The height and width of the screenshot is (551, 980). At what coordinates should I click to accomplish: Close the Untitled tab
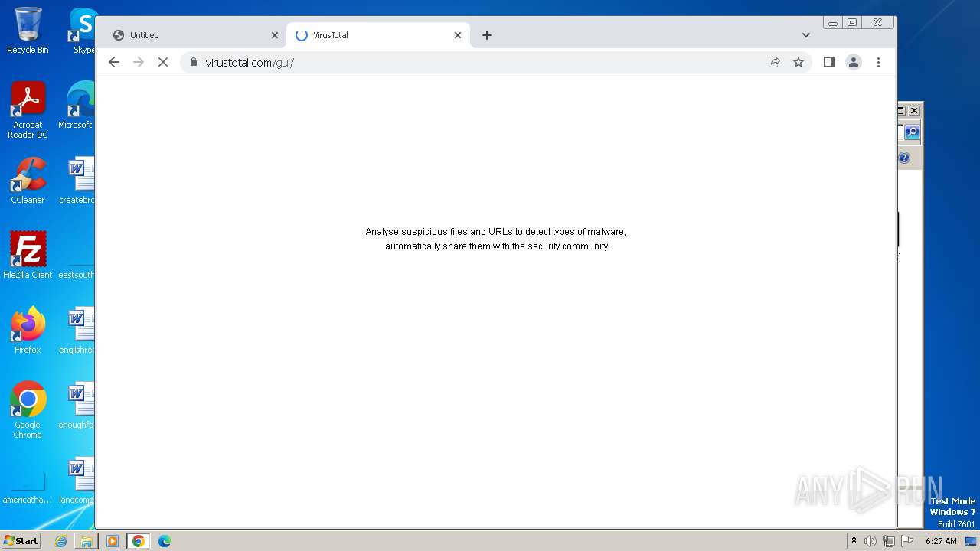pyautogui.click(x=275, y=35)
